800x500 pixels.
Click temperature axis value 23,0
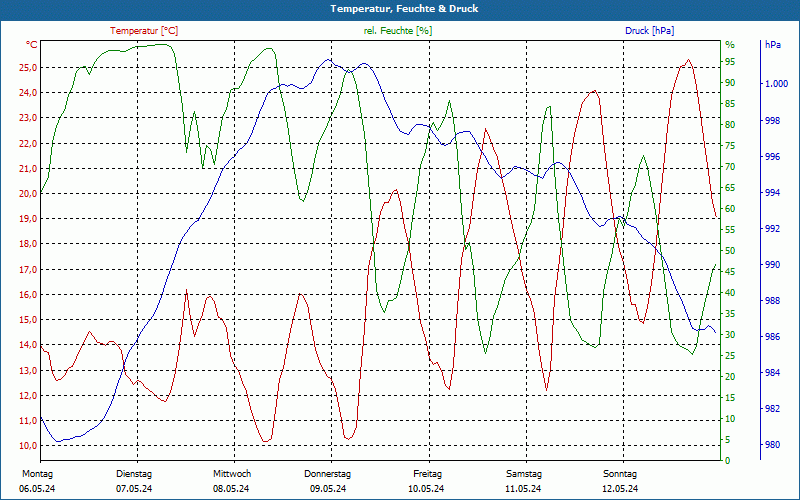[x=29, y=118]
